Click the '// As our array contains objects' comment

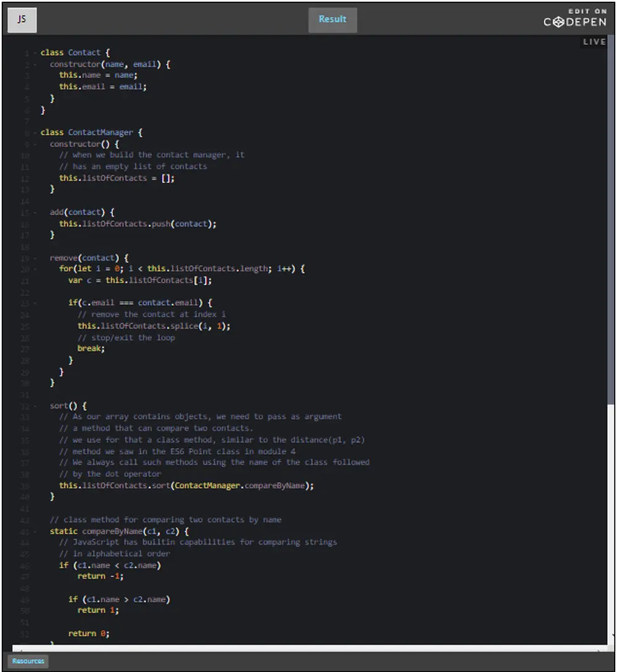click(201, 417)
